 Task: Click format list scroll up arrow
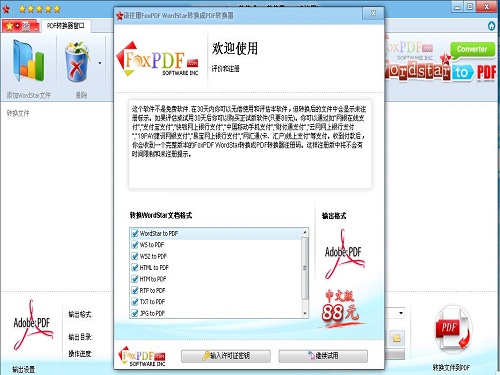tap(305, 232)
